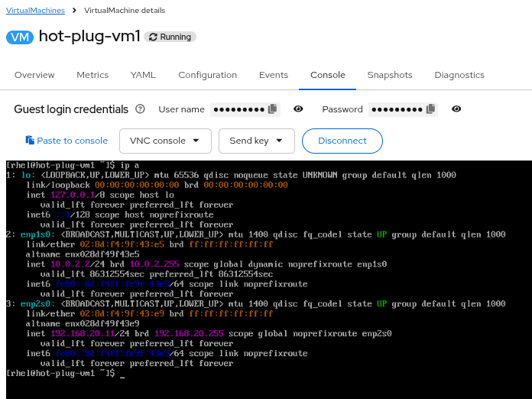This screenshot has width=532, height=399.
Task: Open the Metrics tab
Action: coord(92,75)
